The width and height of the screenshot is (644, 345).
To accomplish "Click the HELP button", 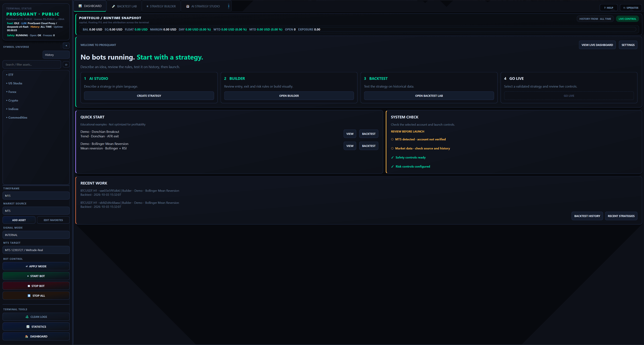I will coord(608,8).
